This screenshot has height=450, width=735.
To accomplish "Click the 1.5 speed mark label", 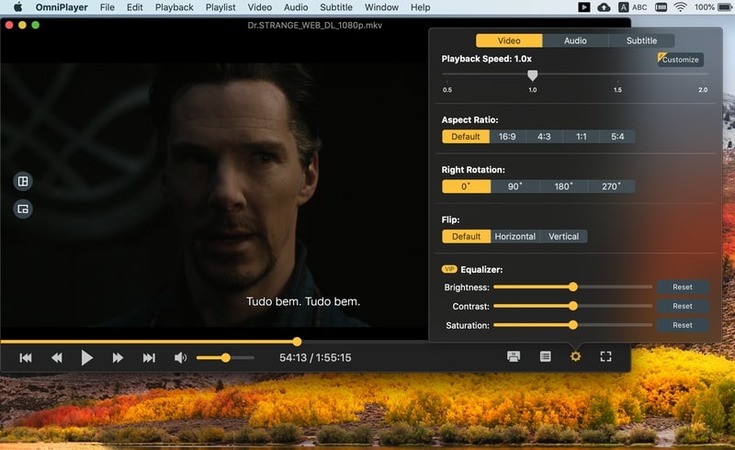I will tap(617, 90).
